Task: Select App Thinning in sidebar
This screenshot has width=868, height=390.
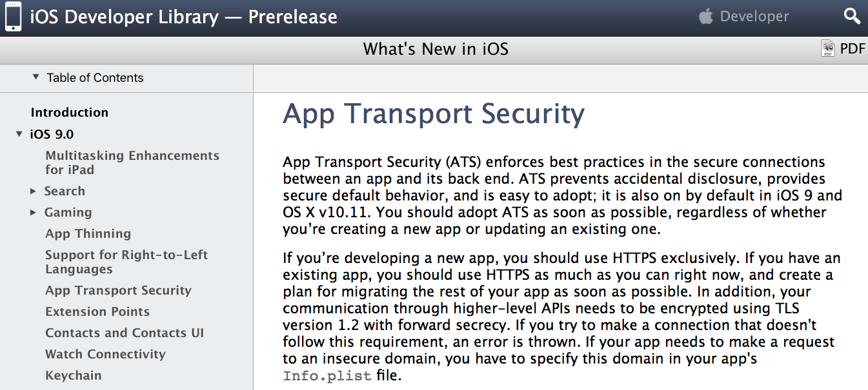Action: click(88, 233)
